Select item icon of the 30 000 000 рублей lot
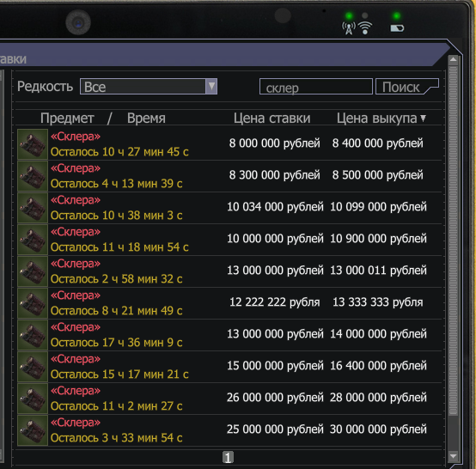 pos(33,430)
